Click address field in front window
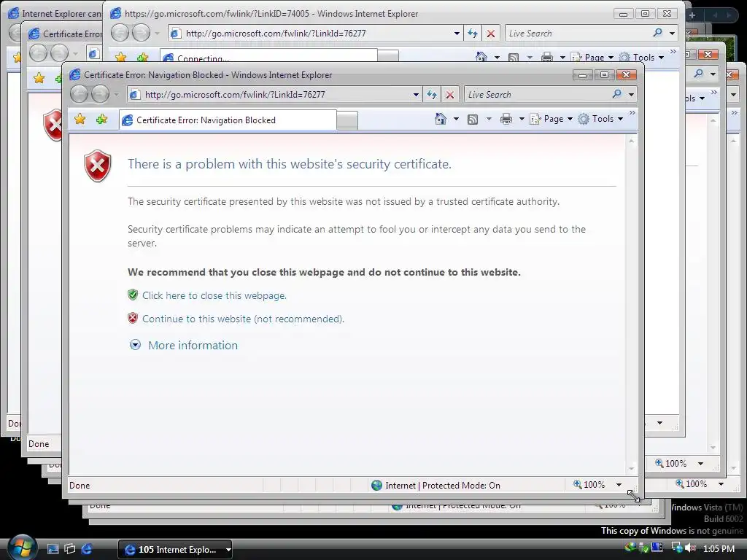This screenshot has width=747, height=560. click(x=274, y=95)
